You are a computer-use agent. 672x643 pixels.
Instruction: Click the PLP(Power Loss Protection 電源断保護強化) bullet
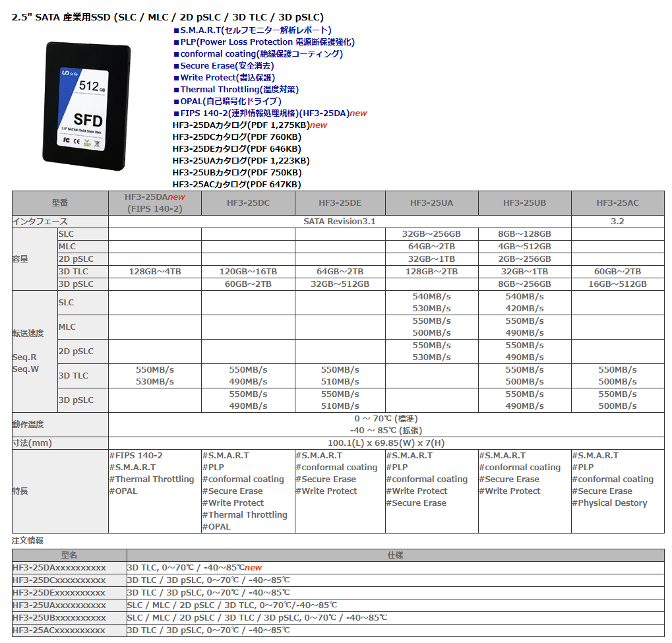(x=264, y=42)
